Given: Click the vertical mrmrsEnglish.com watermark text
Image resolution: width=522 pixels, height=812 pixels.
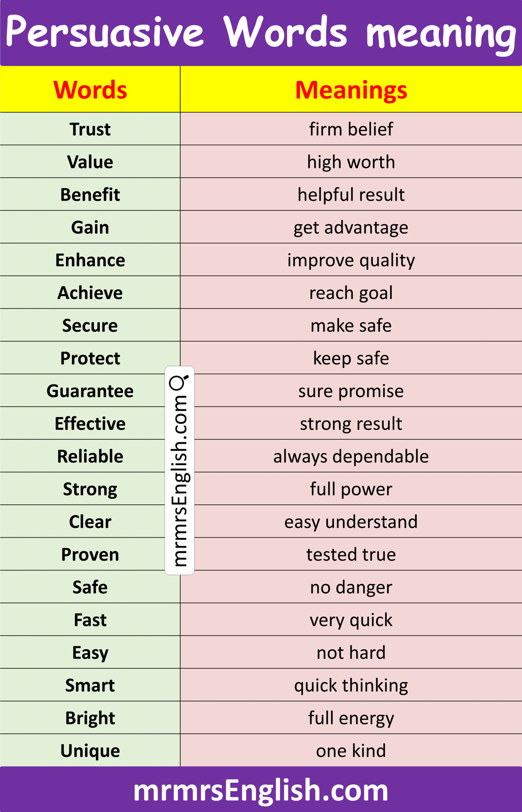Looking at the screenshot, I should [179, 481].
